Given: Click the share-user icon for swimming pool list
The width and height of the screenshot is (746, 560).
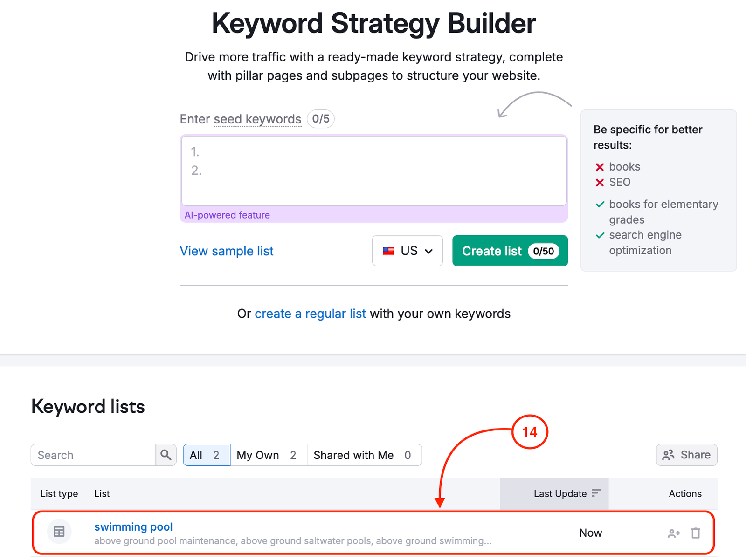Looking at the screenshot, I should click(x=673, y=533).
